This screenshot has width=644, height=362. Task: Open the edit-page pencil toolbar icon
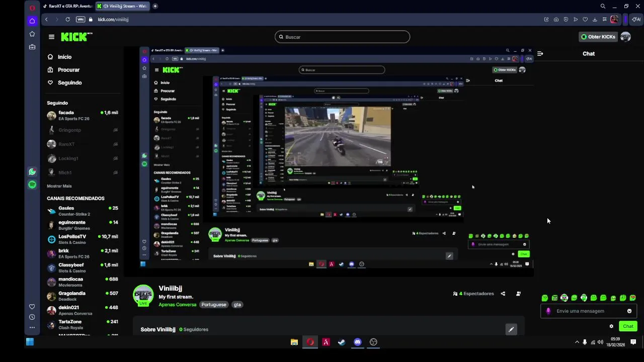coord(546,20)
